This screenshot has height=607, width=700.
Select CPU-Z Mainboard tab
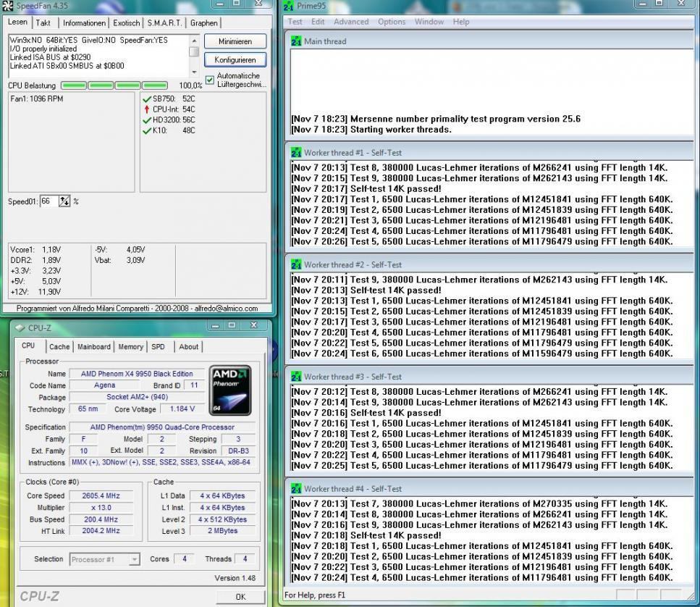94,347
